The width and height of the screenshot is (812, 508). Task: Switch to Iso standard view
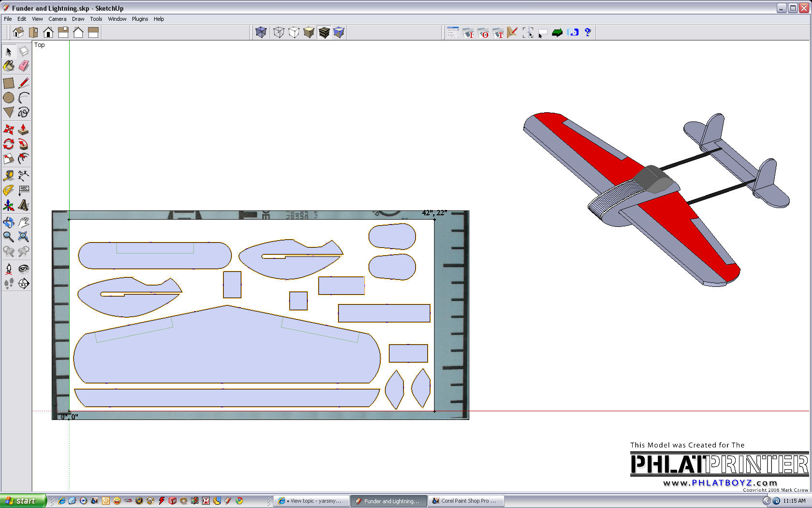18,32
